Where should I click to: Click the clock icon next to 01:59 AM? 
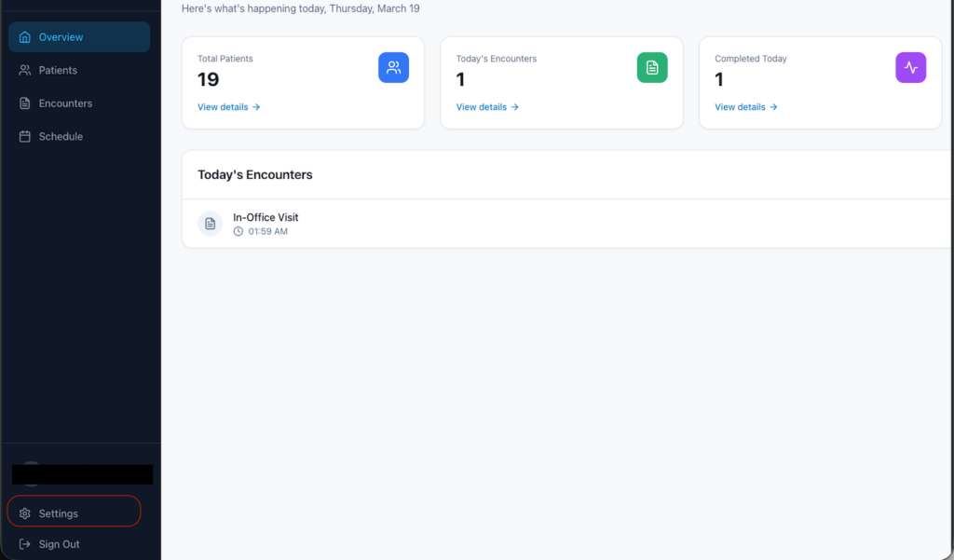[238, 231]
